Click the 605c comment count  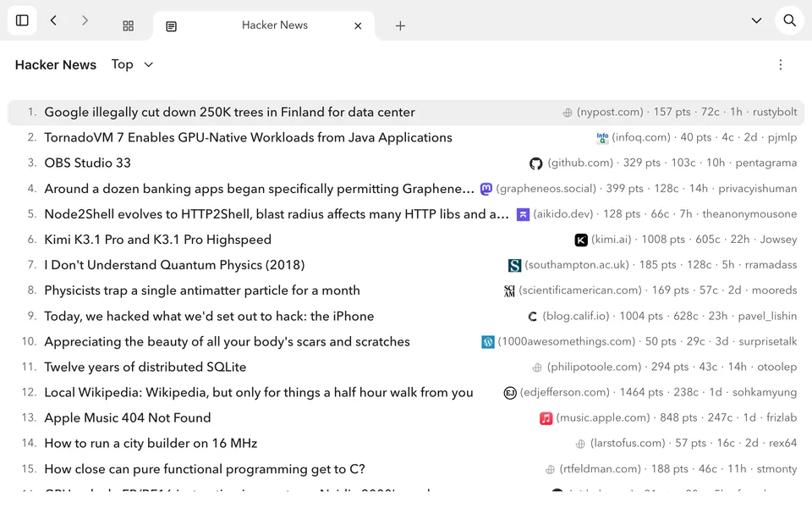click(708, 240)
